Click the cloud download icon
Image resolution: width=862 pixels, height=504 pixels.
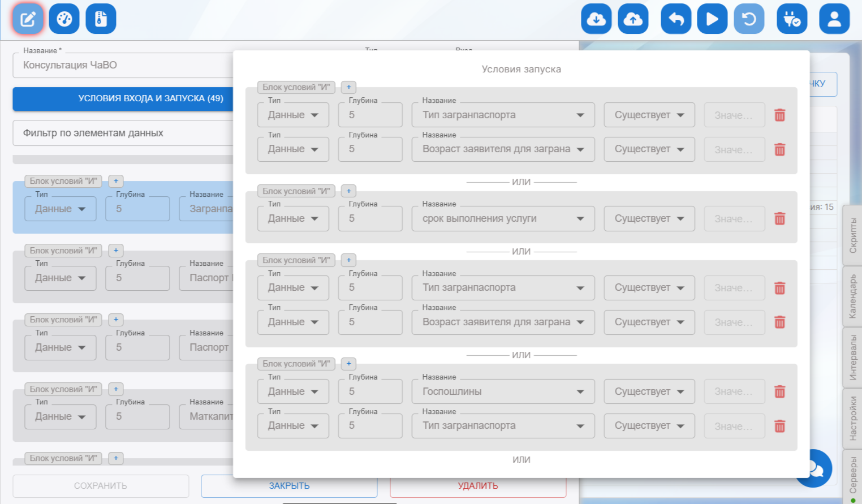[x=596, y=19]
